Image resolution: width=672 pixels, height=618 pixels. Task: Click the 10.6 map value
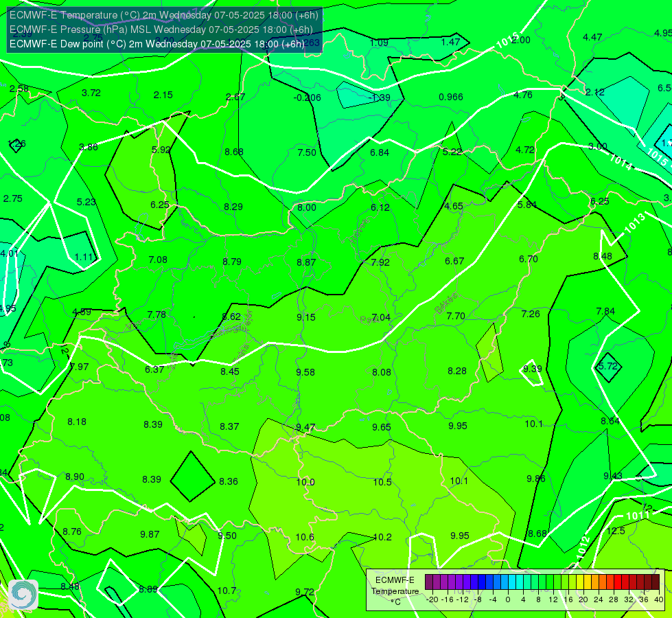point(305,537)
